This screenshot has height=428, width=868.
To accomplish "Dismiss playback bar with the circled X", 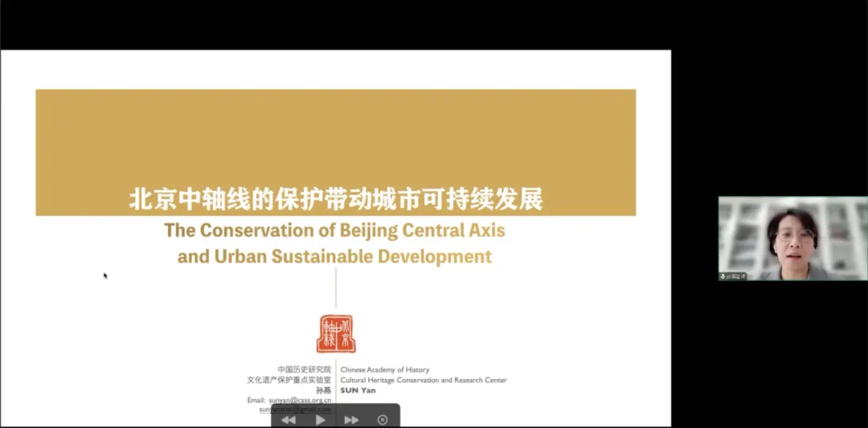I will click(383, 420).
